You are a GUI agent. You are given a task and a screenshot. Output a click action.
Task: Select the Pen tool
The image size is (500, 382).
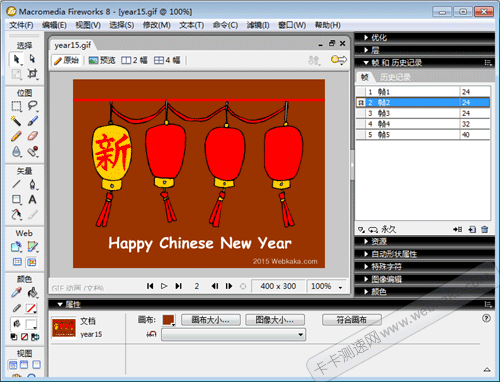coord(32,184)
